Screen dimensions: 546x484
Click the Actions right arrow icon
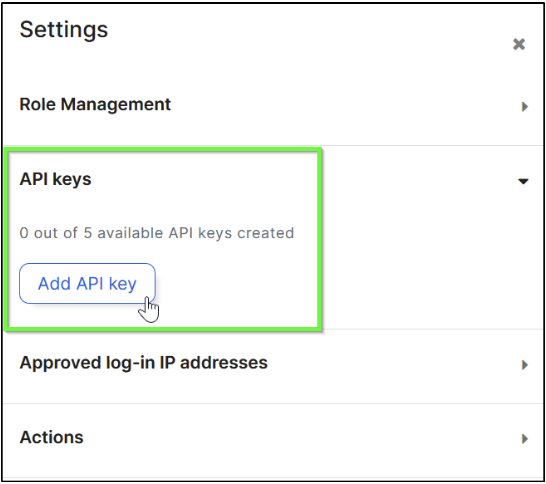(x=524, y=438)
